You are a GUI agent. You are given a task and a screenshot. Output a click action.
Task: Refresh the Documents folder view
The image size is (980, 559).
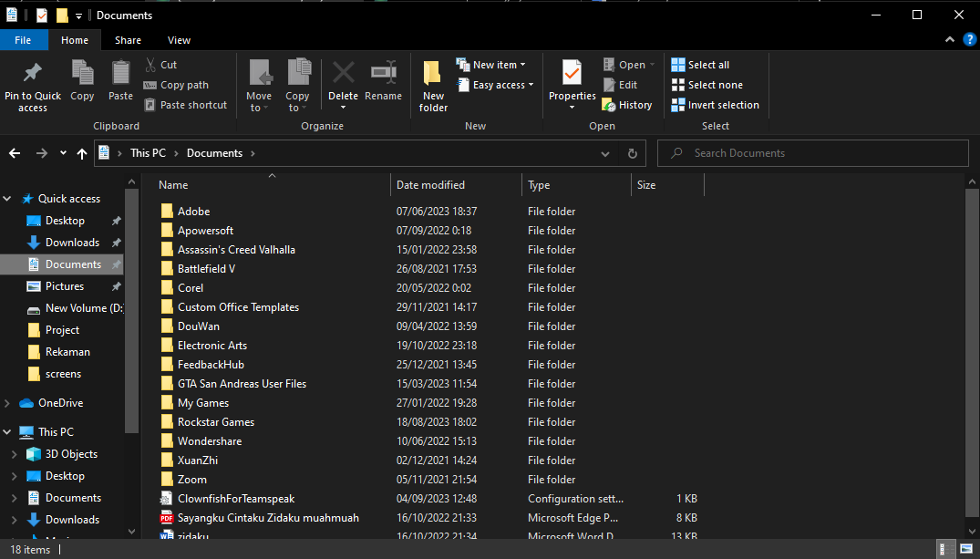[x=633, y=153]
